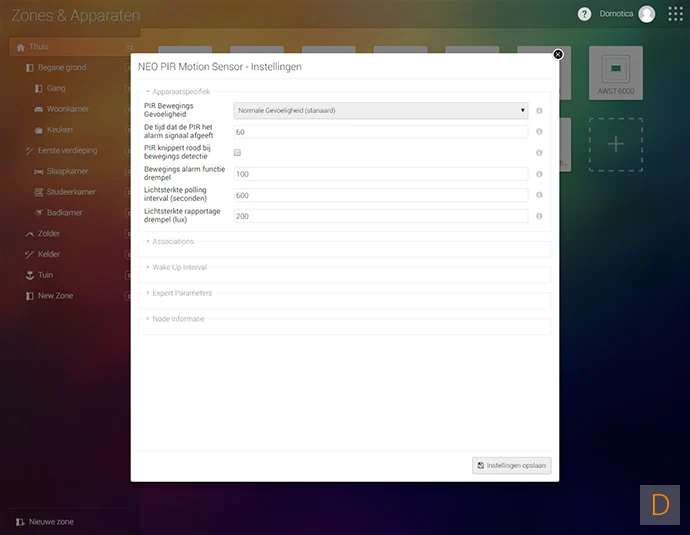690x535 pixels.
Task: Select the Eerste verdieping zone
Action: coord(67,150)
